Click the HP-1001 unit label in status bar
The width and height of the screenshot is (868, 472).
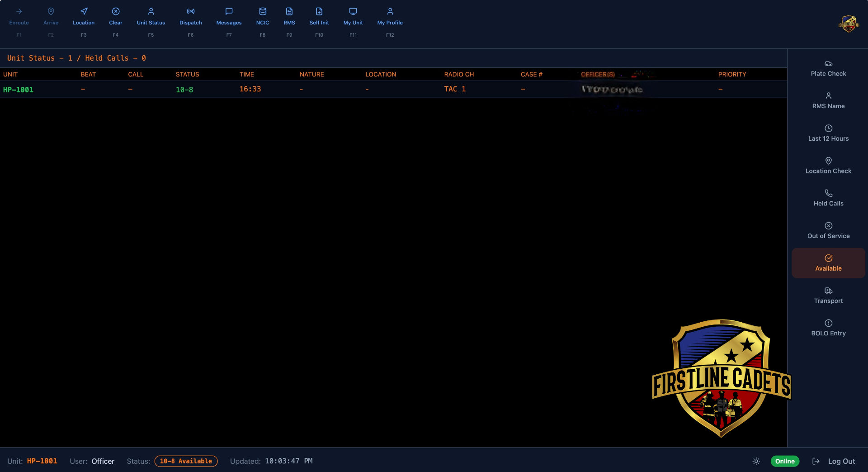coord(42,461)
